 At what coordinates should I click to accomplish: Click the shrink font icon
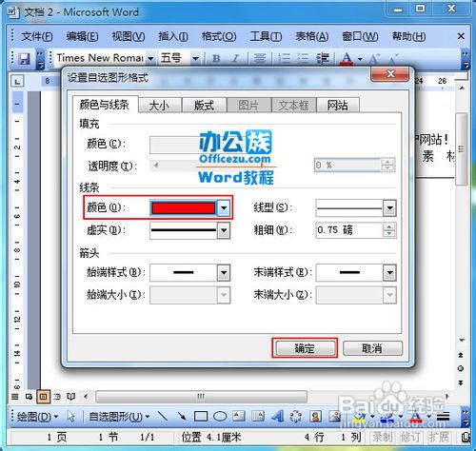coord(393,59)
